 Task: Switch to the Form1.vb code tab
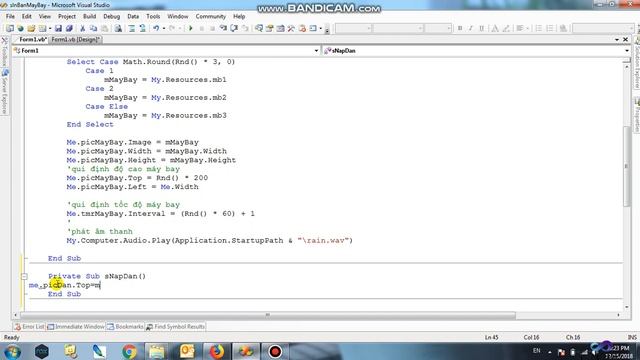[33, 40]
